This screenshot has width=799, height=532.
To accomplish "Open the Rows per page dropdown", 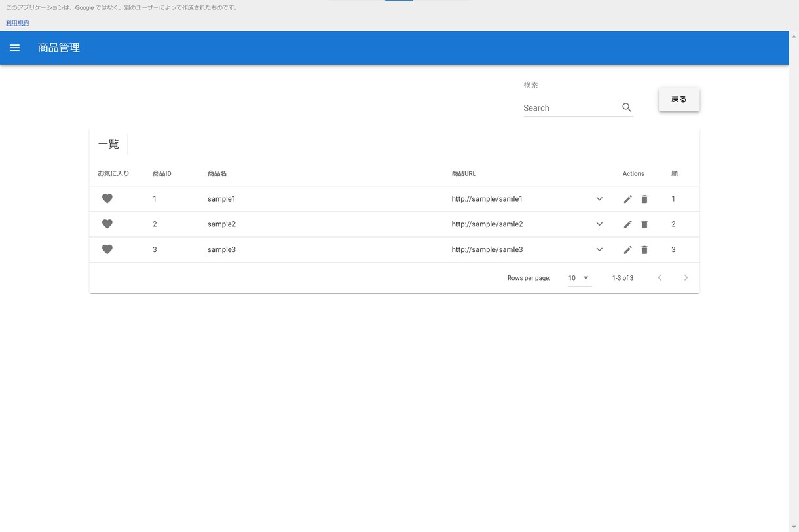I will click(x=580, y=278).
